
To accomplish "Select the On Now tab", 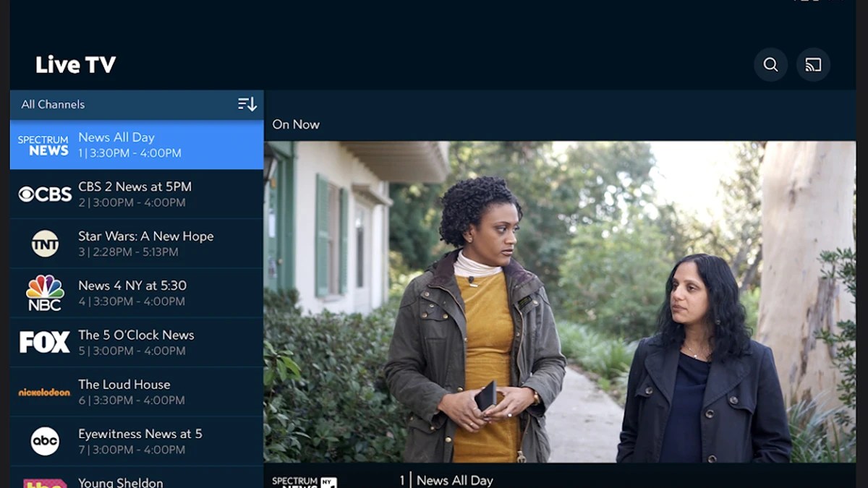I will 296,124.
